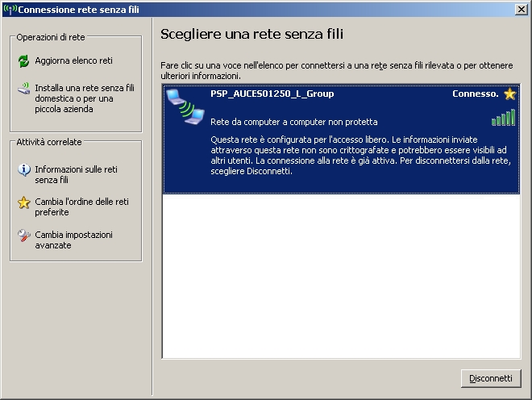Close the Connessione rete senza fili window
The width and height of the screenshot is (532, 400).
point(521,10)
